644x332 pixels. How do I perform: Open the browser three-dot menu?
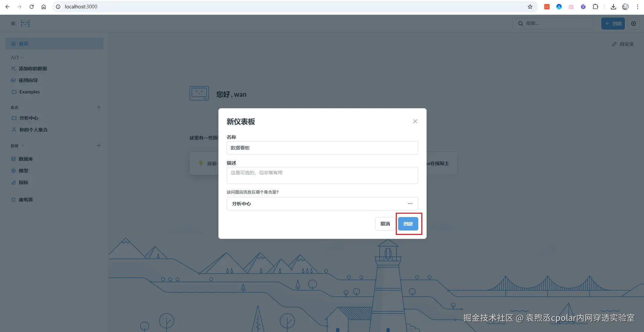point(638,7)
